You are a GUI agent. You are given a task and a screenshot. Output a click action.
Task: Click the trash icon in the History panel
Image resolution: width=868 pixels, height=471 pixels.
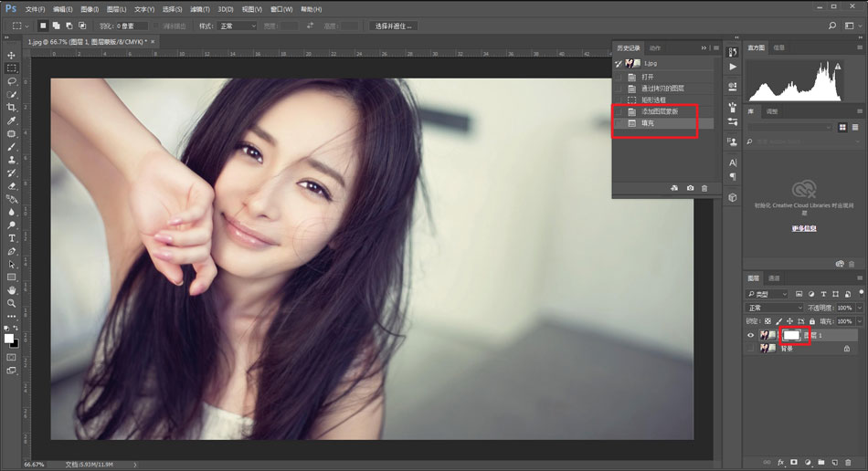click(704, 188)
